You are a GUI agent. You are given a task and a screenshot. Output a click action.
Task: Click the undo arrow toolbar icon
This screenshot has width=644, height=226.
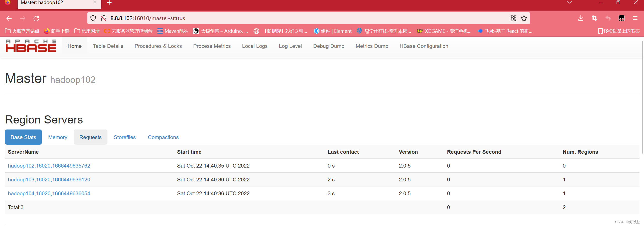608,18
